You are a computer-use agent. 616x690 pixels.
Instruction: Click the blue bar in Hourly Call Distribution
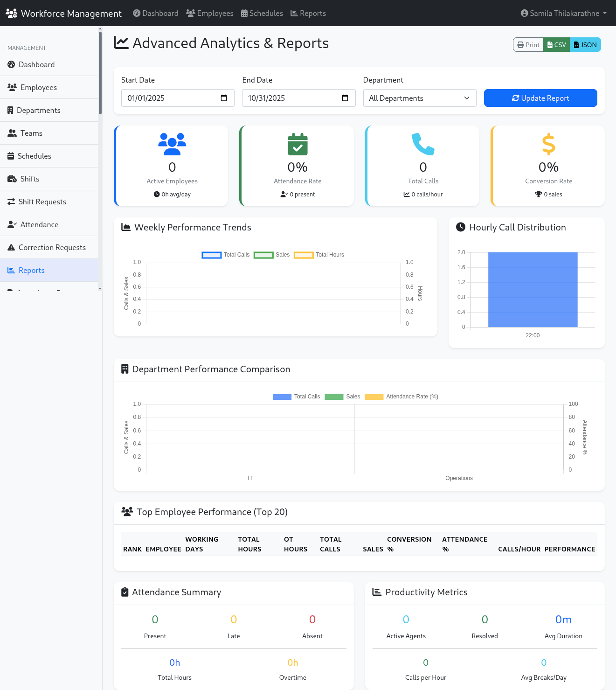[x=532, y=289]
